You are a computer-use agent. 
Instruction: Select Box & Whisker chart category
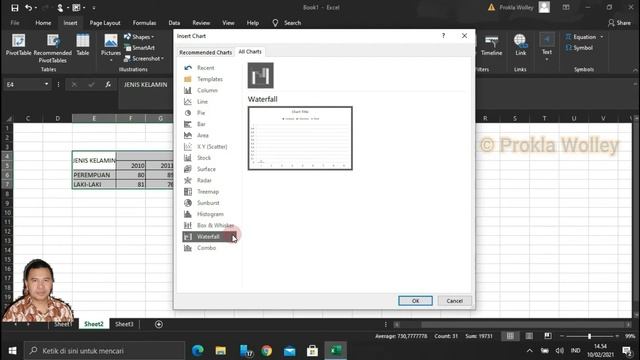point(209,225)
